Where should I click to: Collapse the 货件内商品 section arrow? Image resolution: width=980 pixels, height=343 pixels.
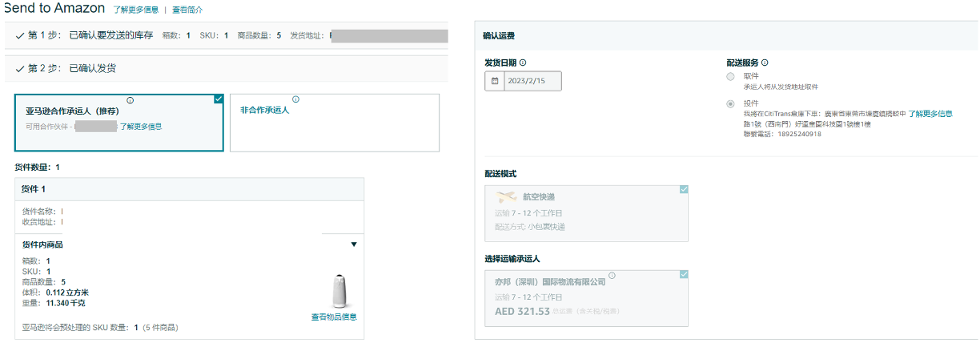coord(354,244)
